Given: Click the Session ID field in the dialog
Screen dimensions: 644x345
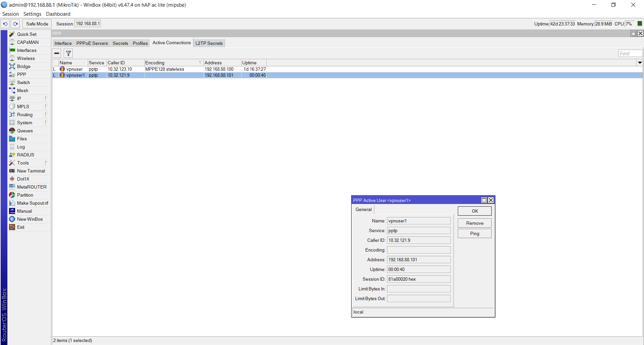Looking at the screenshot, I should [x=419, y=279].
